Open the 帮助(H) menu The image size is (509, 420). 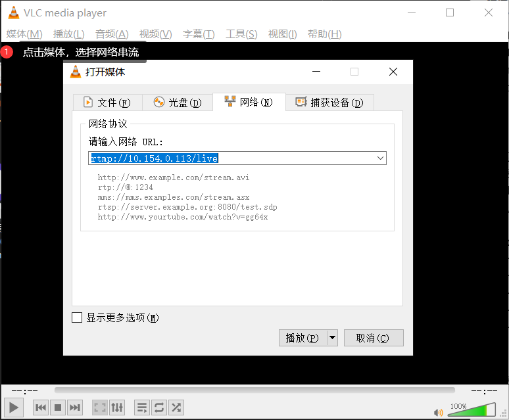coord(325,34)
